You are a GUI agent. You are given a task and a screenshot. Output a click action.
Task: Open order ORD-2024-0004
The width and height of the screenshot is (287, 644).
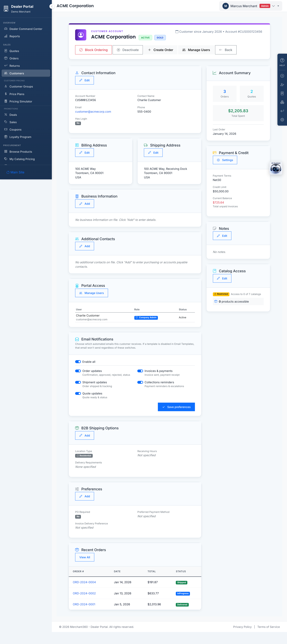(84, 582)
